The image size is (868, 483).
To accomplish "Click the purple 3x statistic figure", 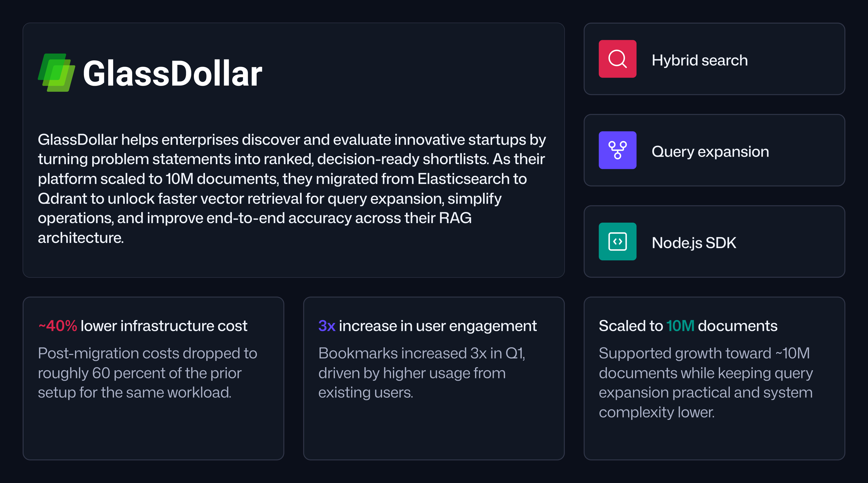I will pos(326,326).
